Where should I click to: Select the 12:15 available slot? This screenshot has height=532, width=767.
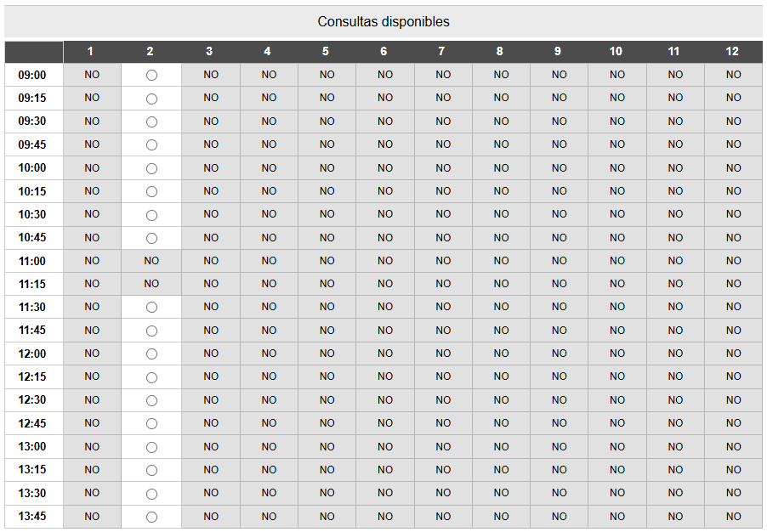tap(151, 377)
